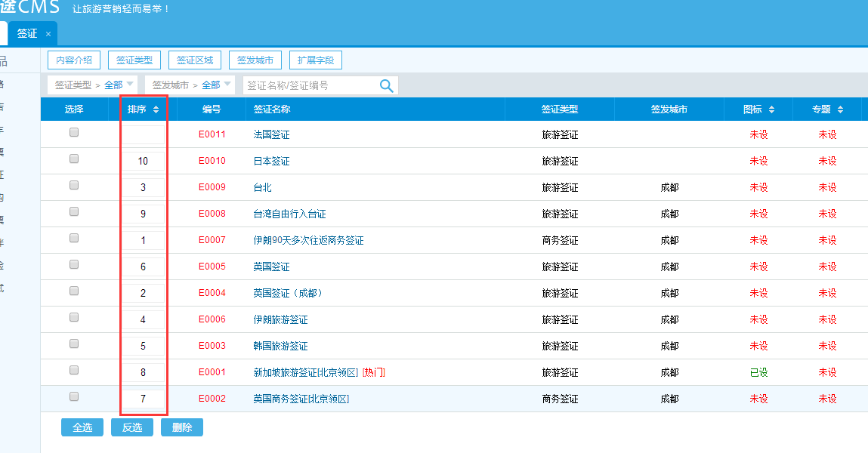Click the 反选 button
This screenshot has height=453, width=868.
[132, 427]
